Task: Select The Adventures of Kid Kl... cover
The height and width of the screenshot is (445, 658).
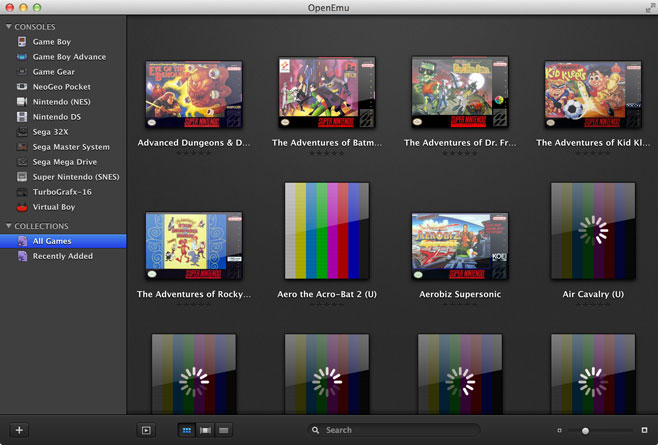Action: 593,94
